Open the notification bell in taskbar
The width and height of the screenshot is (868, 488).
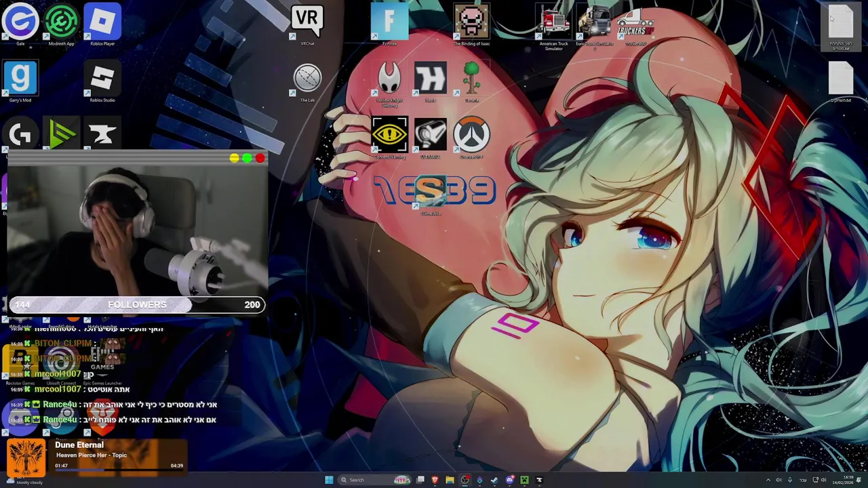[x=859, y=480]
